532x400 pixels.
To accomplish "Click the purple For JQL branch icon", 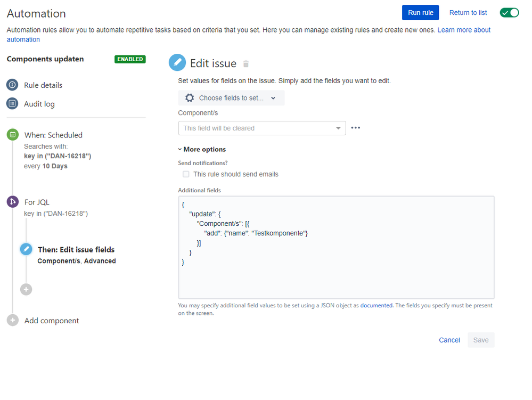I will (x=12, y=202).
